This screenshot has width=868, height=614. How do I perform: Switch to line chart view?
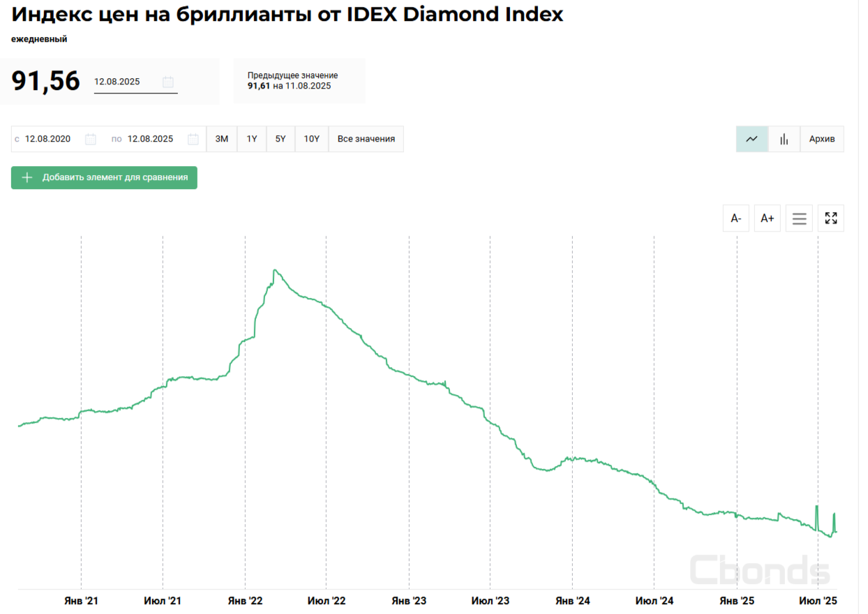(x=751, y=139)
